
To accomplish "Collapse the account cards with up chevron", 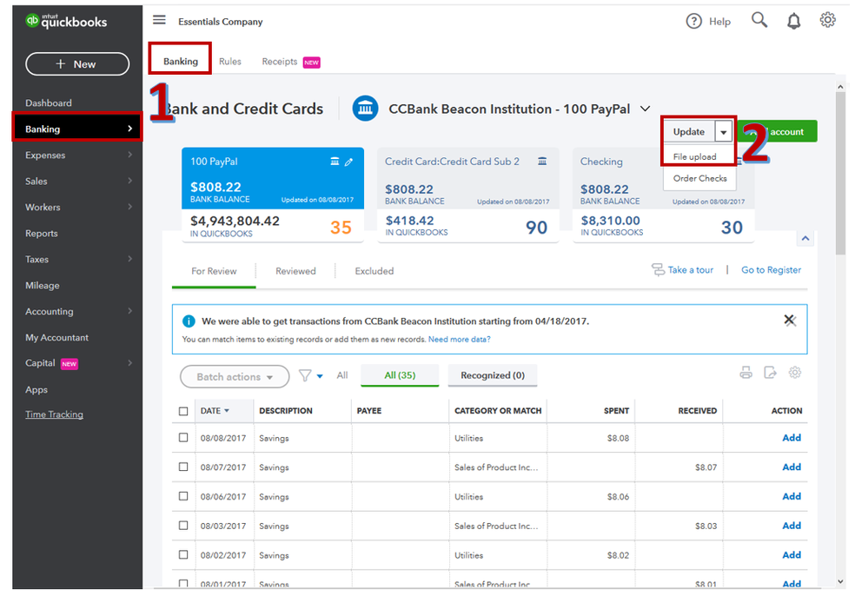I will (x=805, y=239).
